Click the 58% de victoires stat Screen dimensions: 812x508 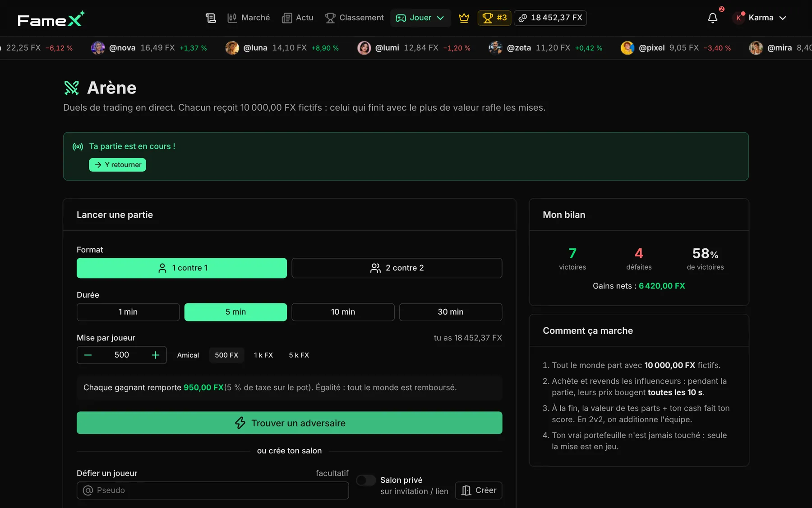pyautogui.click(x=705, y=259)
